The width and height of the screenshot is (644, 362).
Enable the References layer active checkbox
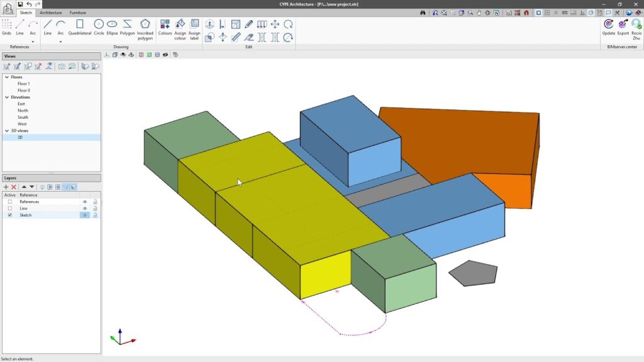click(9, 202)
